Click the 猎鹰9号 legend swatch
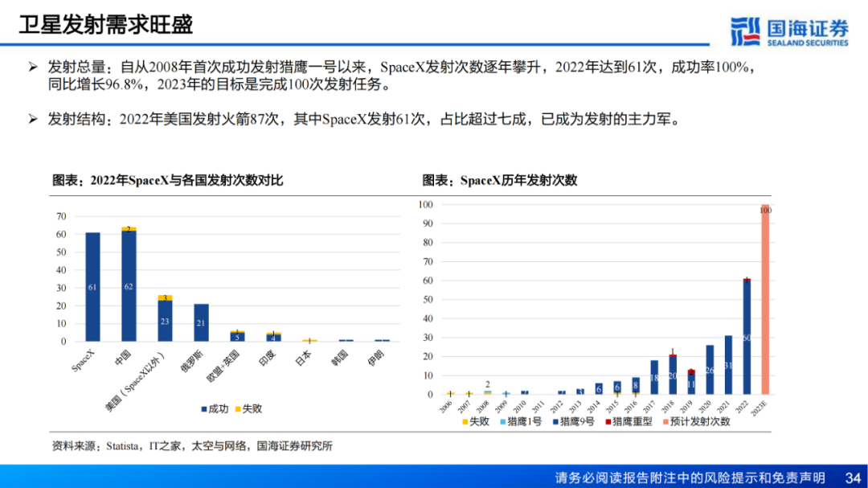The width and height of the screenshot is (868, 488). click(555, 422)
